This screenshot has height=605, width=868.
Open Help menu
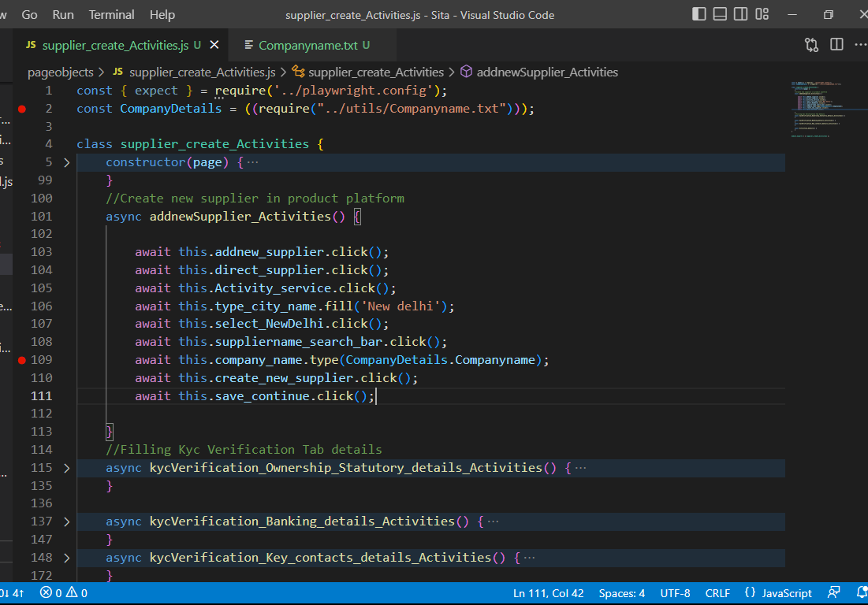162,15
